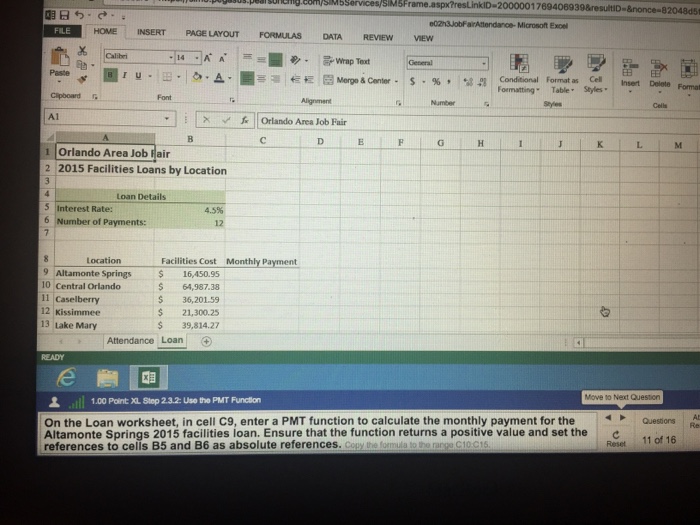
Task: Click Increase Font Size icon
Action: [208, 58]
